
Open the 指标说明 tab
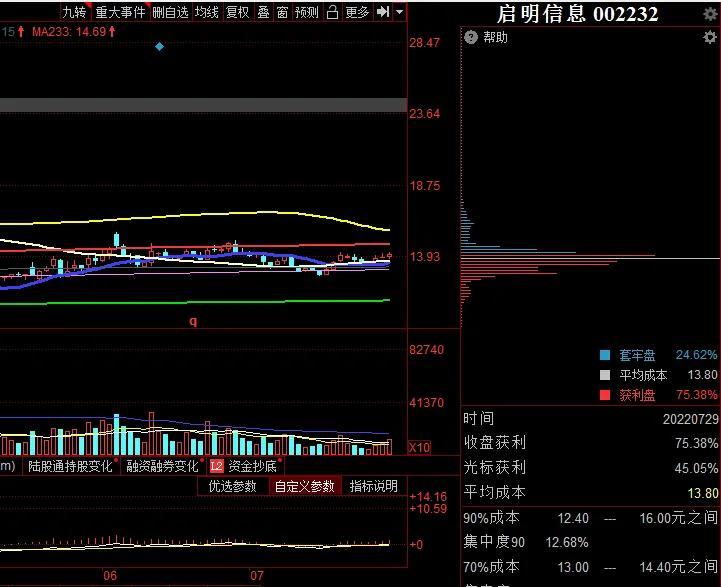pyautogui.click(x=373, y=486)
